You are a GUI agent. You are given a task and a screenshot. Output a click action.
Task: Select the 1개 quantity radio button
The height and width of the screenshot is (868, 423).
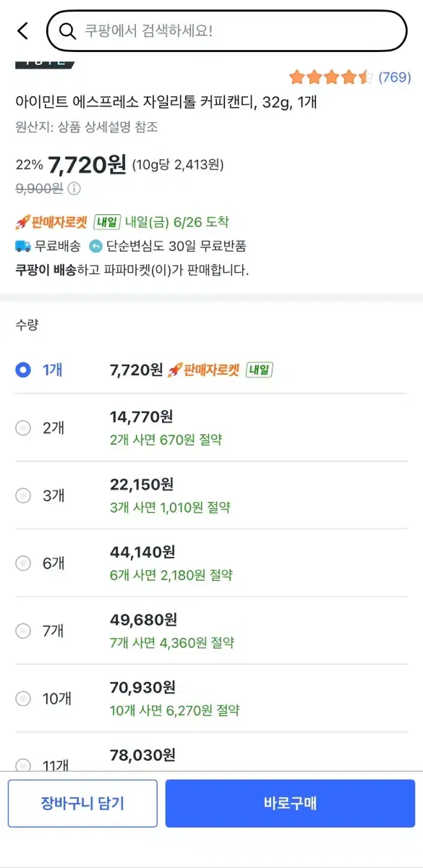tap(23, 370)
